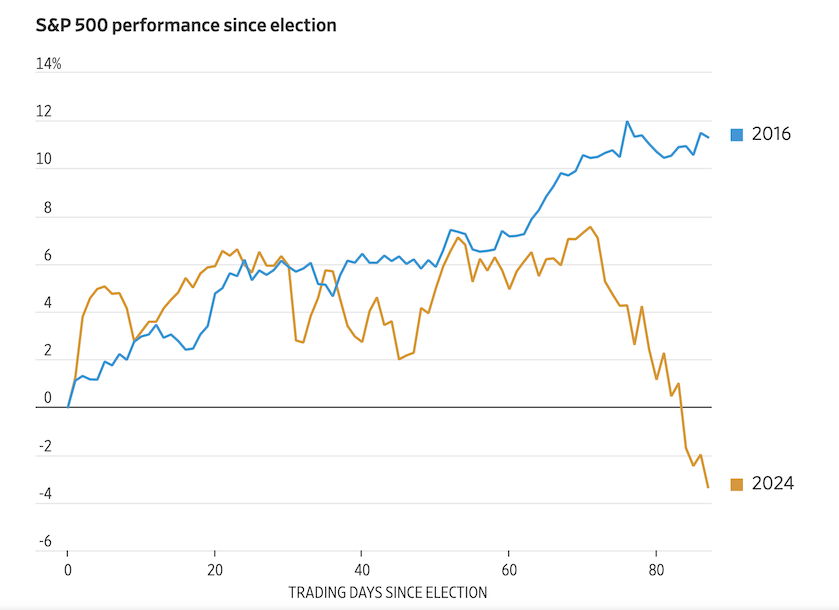Image resolution: width=839 pixels, height=610 pixels.
Task: Select the 2024 legend label text
Action: (x=773, y=484)
